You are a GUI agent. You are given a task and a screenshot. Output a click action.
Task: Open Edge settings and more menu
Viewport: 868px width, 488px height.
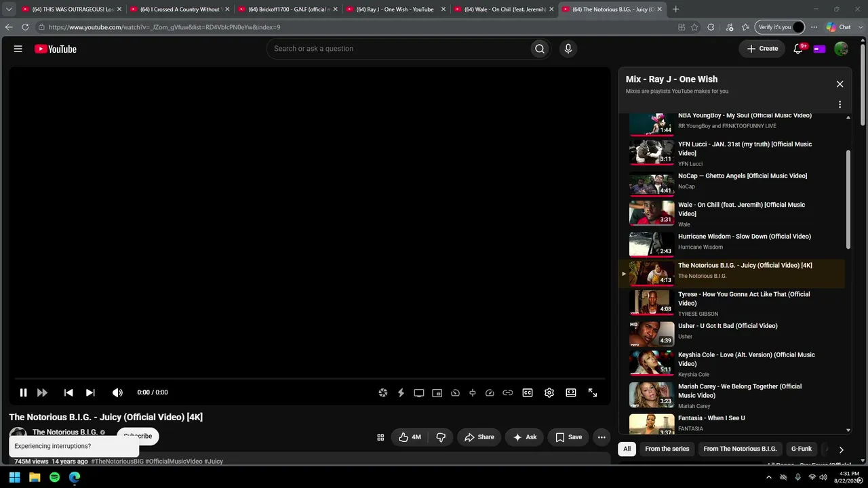pyautogui.click(x=814, y=27)
